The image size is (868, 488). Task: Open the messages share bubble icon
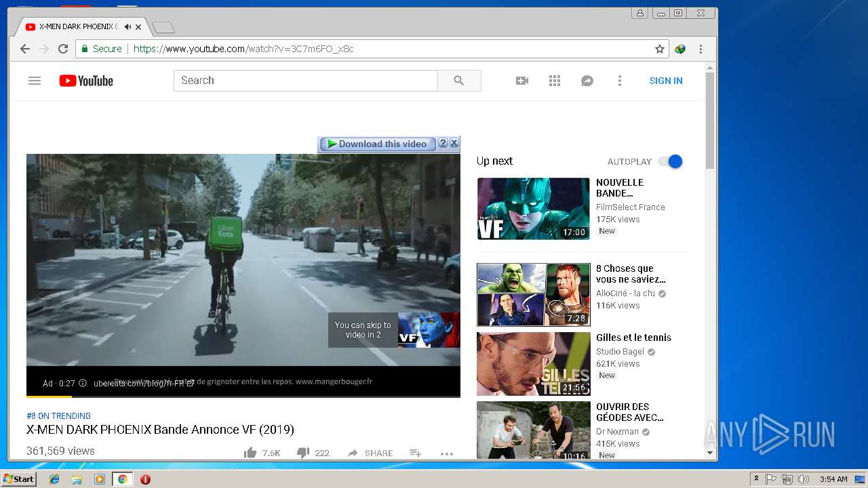587,81
